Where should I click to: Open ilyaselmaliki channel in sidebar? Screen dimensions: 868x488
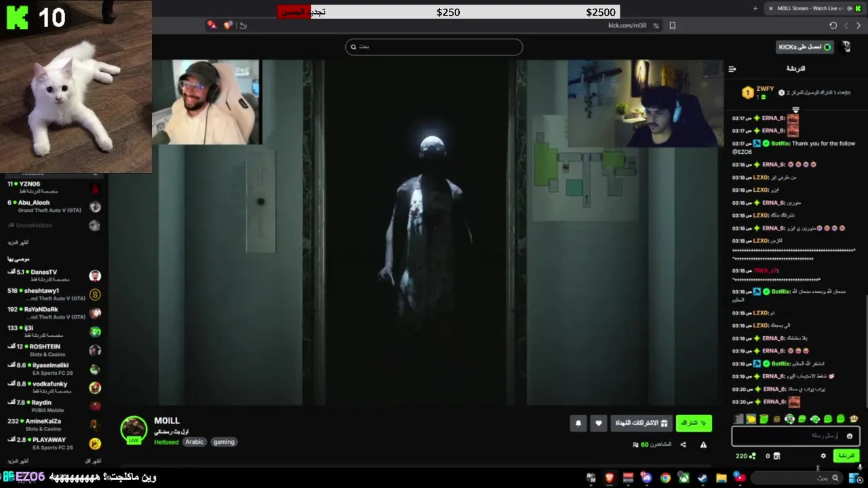(54, 369)
